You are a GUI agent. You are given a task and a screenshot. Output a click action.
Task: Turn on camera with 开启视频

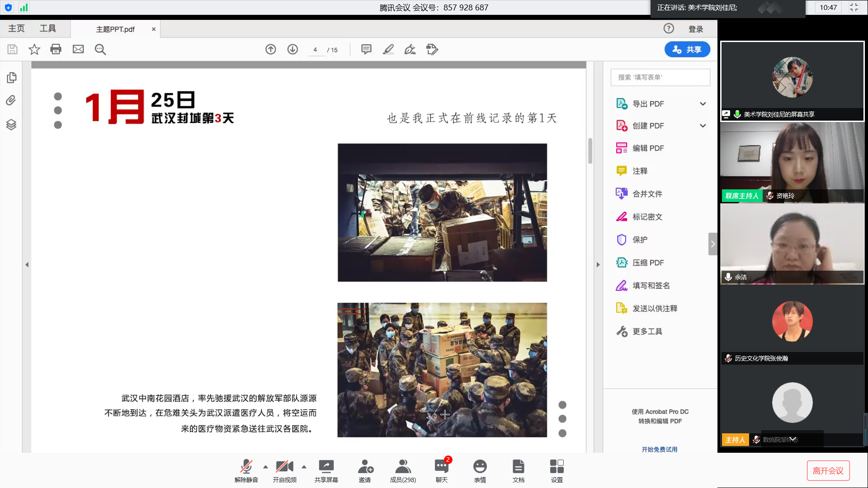tap(284, 470)
